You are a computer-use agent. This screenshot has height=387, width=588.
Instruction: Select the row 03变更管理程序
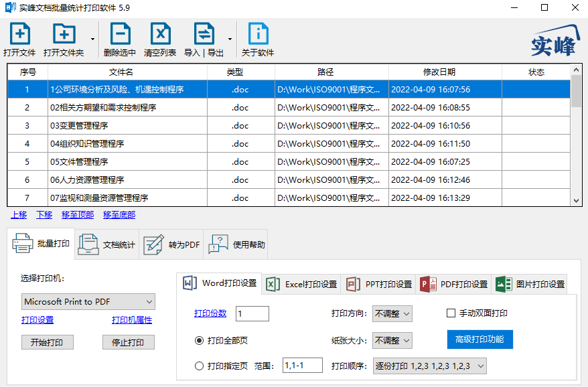click(x=289, y=126)
